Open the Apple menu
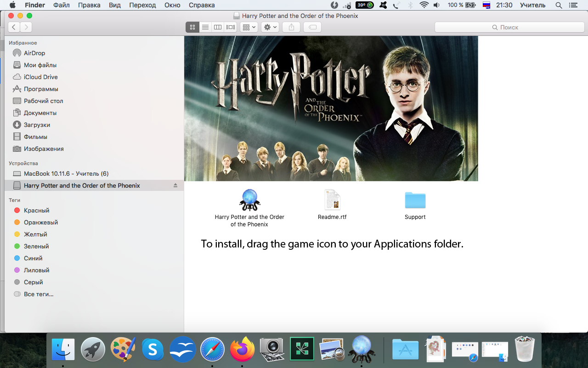 coord(12,5)
